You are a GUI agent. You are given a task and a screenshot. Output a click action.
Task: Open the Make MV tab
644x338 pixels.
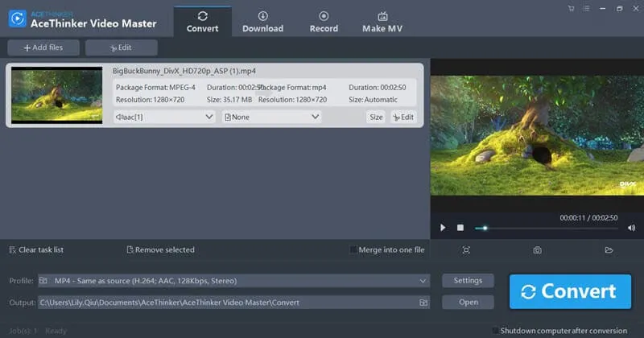point(382,22)
